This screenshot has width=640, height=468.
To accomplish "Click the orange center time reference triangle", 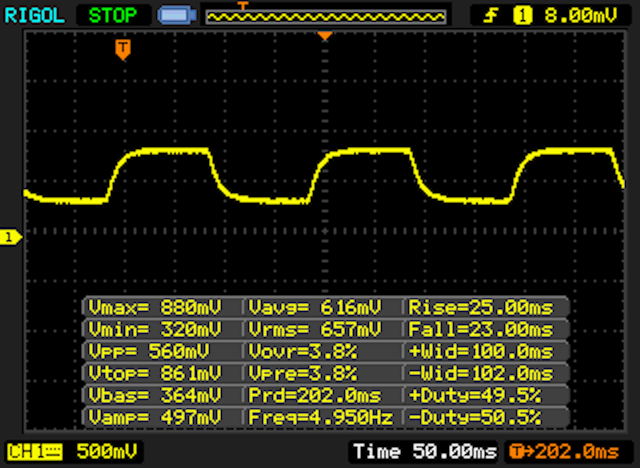I will 325,36.
